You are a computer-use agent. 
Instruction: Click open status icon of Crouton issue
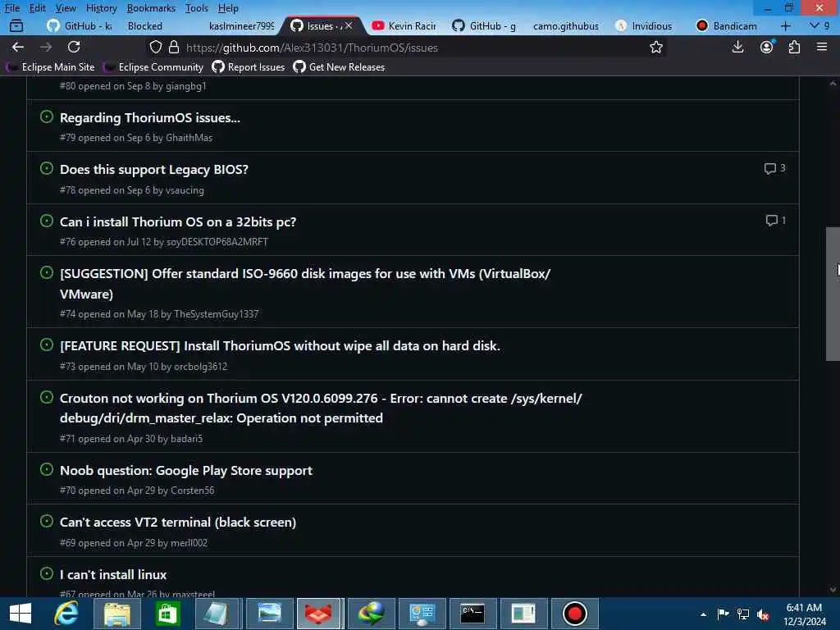[x=47, y=398]
